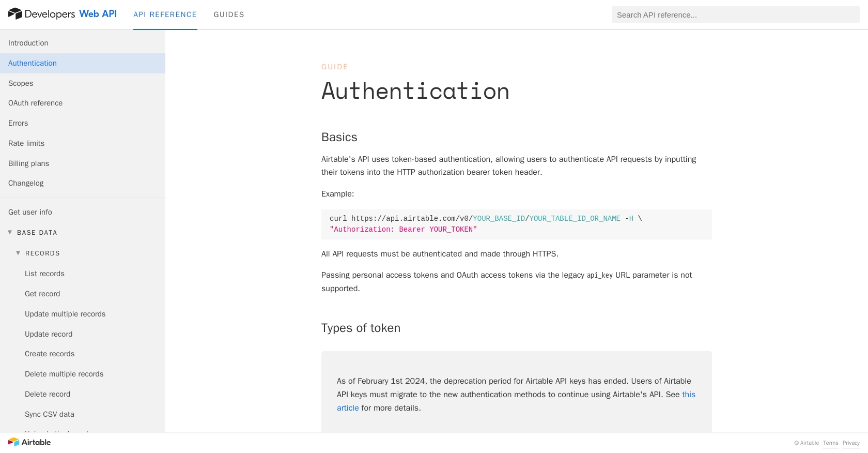Screen dimensions: 868x453
Task: Open Get user info endpoint
Action: coord(83,212)
